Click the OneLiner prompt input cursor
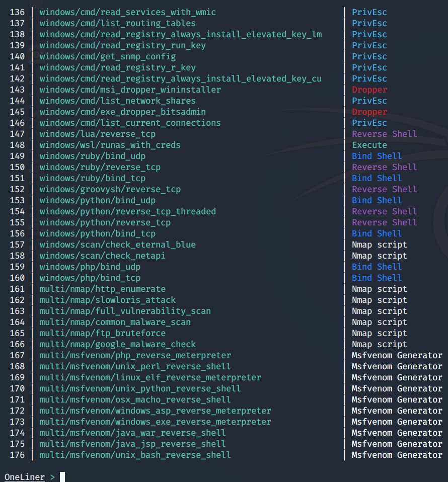The width and height of the screenshot is (448, 482). pyautogui.click(x=62, y=476)
